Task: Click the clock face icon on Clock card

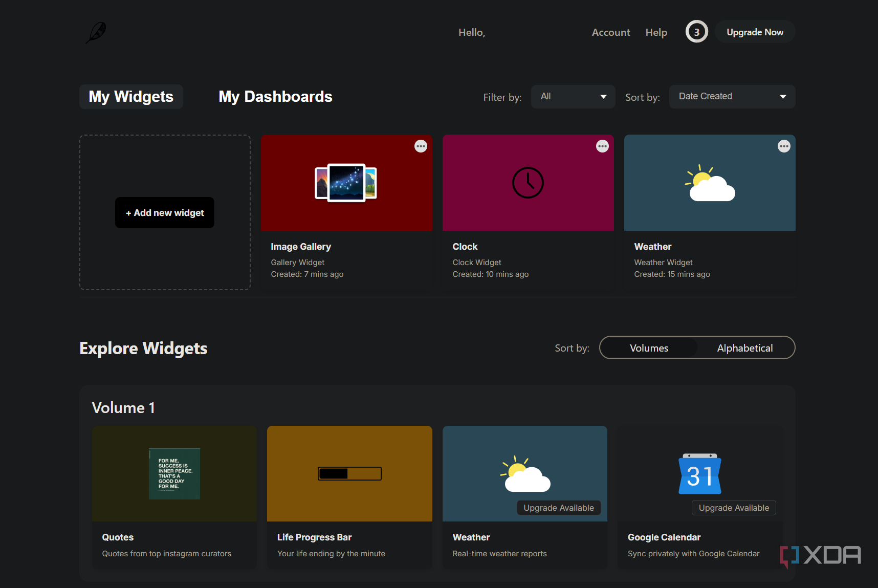Action: coord(528,183)
